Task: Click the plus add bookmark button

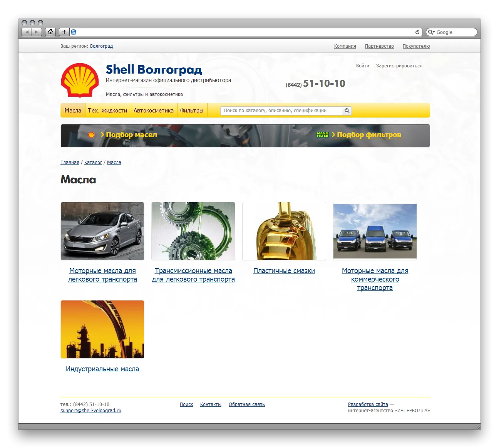Action: pos(64,32)
